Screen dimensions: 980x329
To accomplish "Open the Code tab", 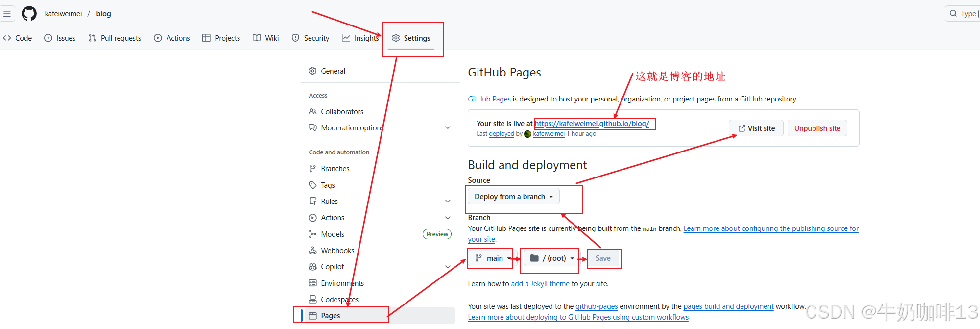I will click(x=18, y=38).
